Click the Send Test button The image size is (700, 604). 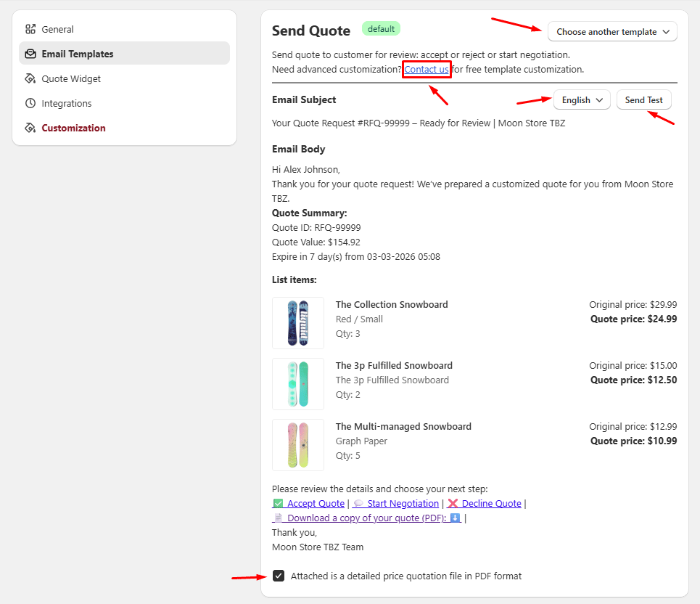coord(643,99)
